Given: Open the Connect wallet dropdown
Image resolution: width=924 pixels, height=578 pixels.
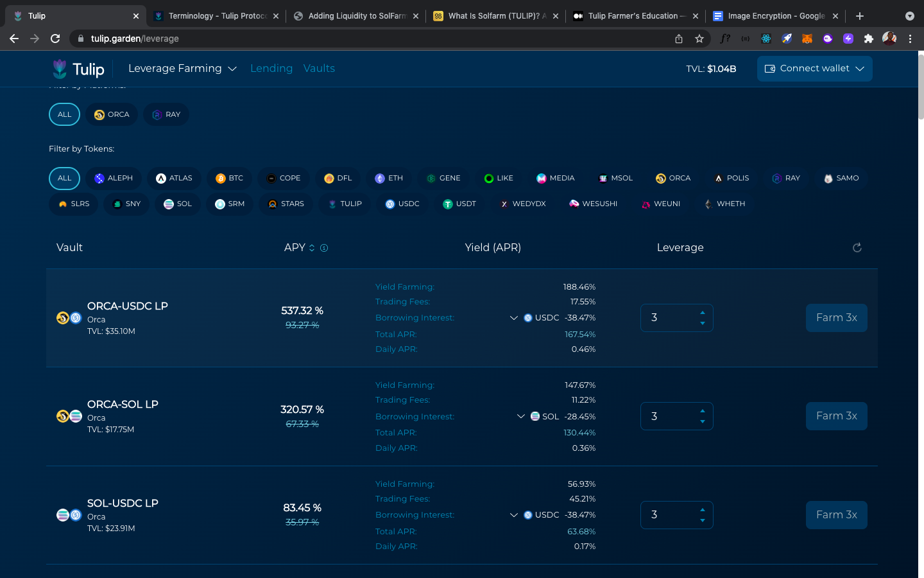Looking at the screenshot, I should (814, 69).
